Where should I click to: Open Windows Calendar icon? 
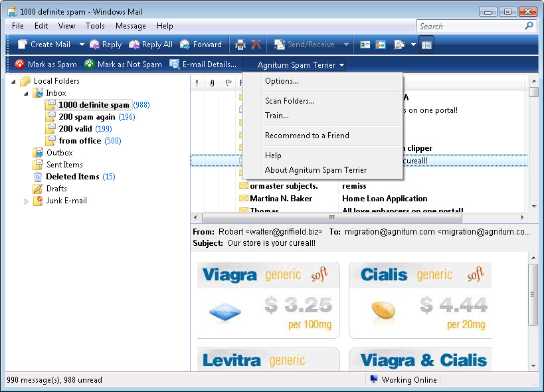coord(381,45)
